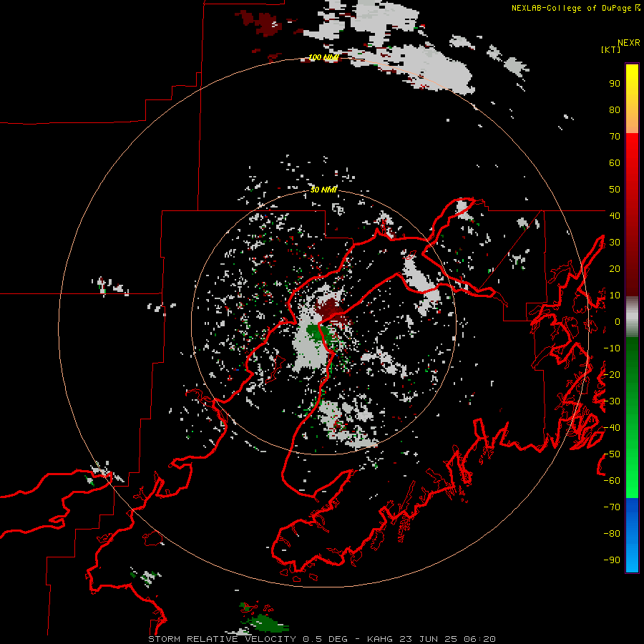Click the 90 value on the velocity scale
The height and width of the screenshot is (644, 644).
click(615, 84)
